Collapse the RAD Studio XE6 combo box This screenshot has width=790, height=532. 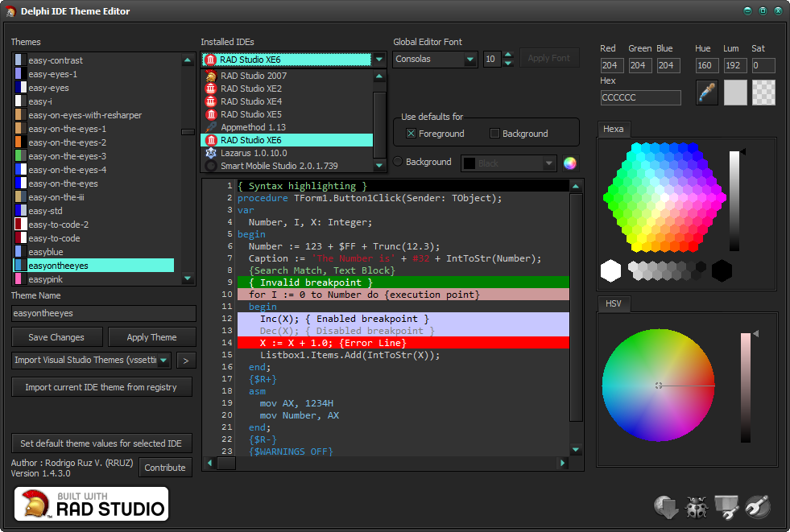point(378,60)
